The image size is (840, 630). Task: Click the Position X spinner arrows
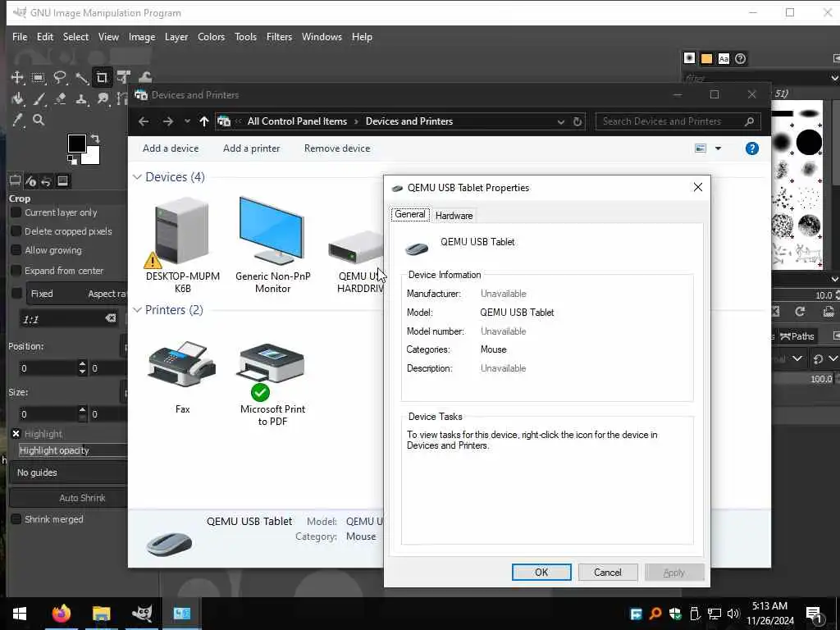(82, 367)
